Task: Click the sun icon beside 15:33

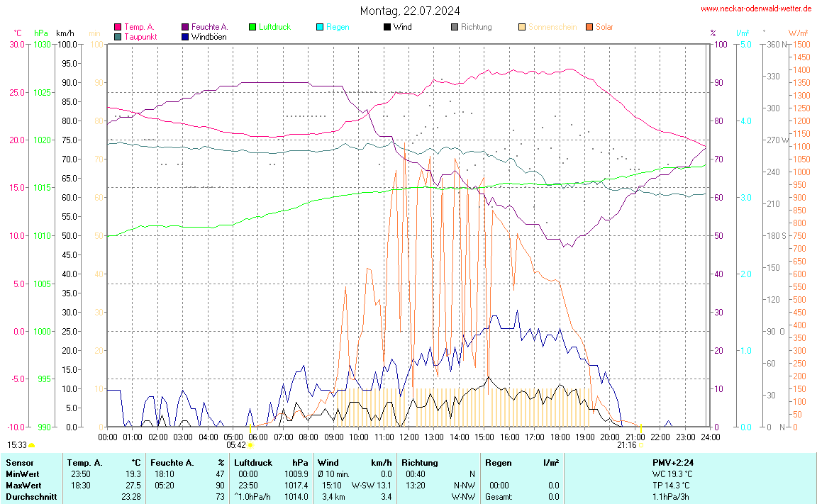Action: click(x=32, y=445)
